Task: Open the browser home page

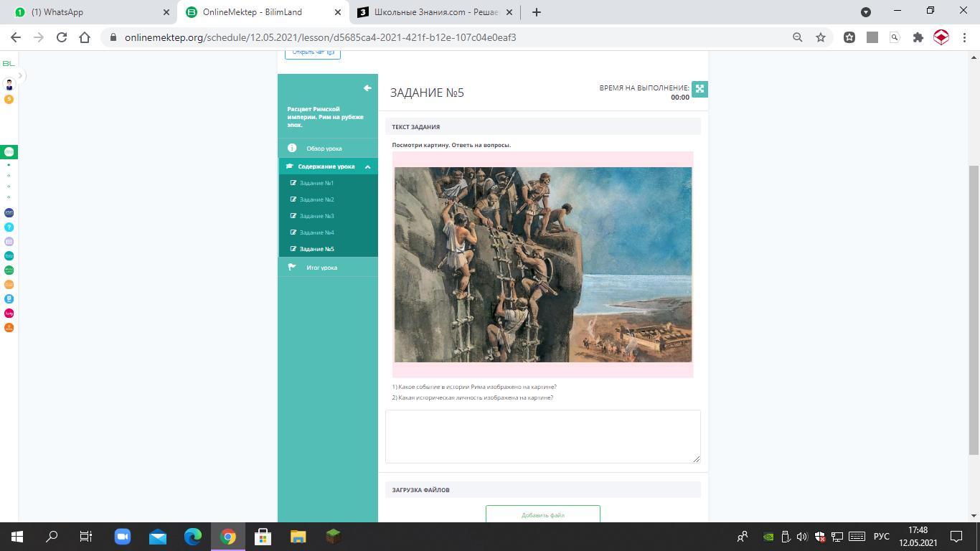Action: pos(85,37)
